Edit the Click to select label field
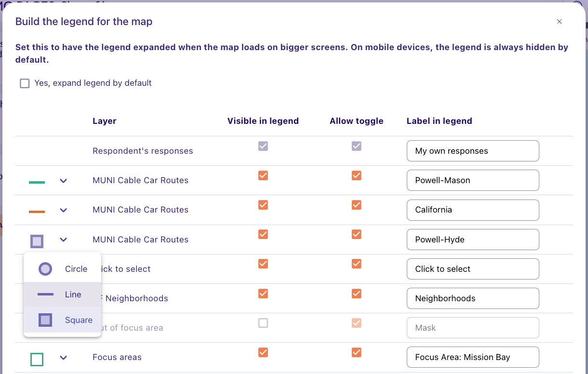 (x=473, y=269)
